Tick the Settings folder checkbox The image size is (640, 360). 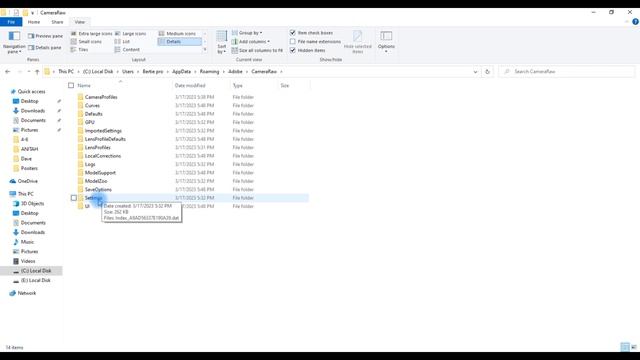click(x=74, y=198)
